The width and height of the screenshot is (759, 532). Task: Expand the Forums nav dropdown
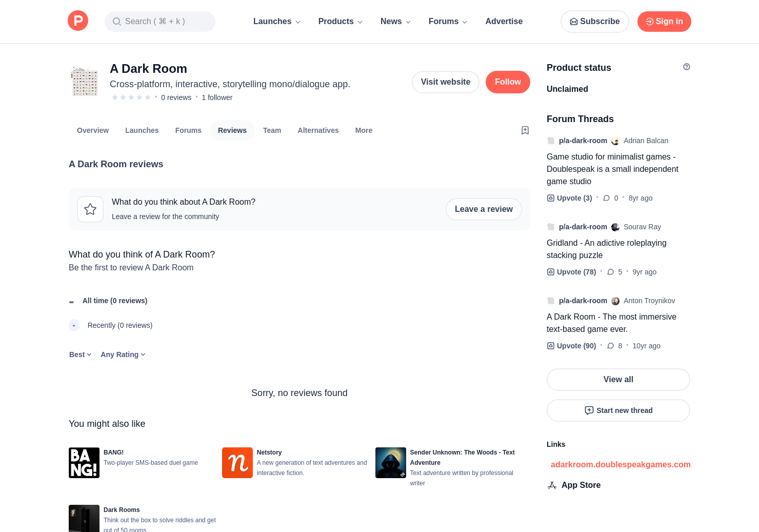tap(448, 22)
